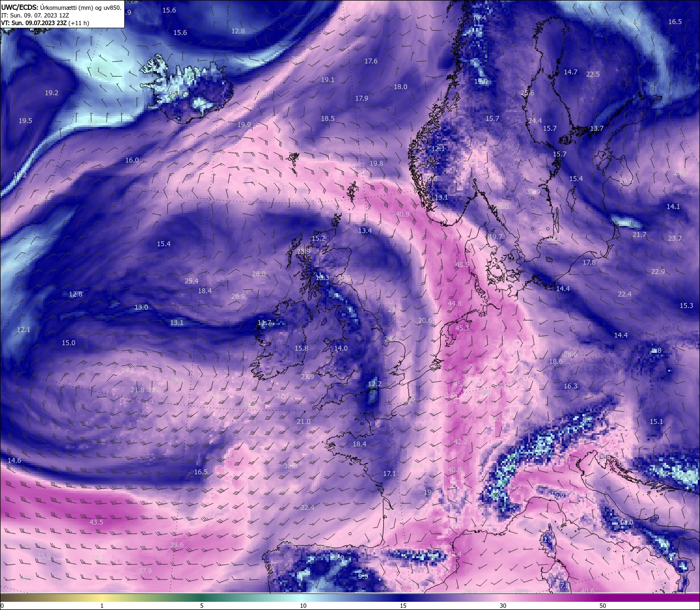Click the '18.6' map value
This screenshot has height=610, width=700.
click(556, 362)
